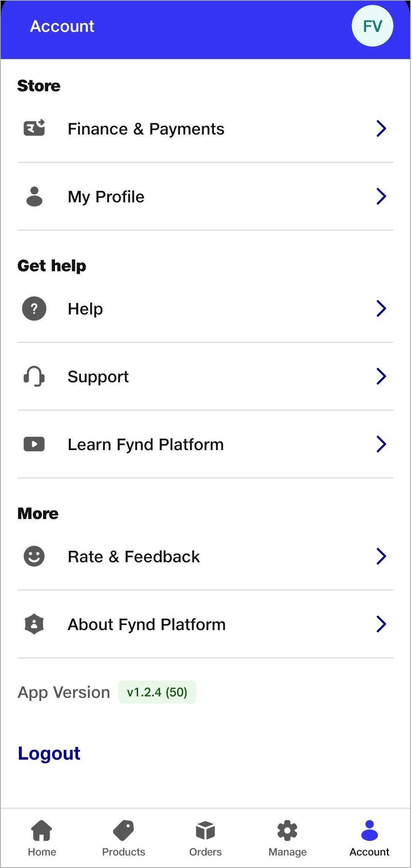Tap the Help question mark icon
Image resolution: width=412 pixels, height=868 pixels.
click(34, 308)
